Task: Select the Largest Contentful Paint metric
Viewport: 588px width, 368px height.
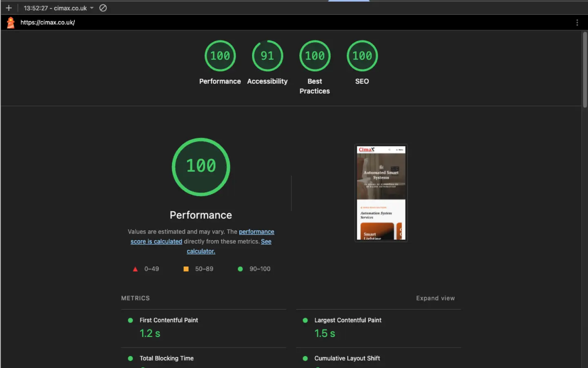Action: pyautogui.click(x=347, y=320)
